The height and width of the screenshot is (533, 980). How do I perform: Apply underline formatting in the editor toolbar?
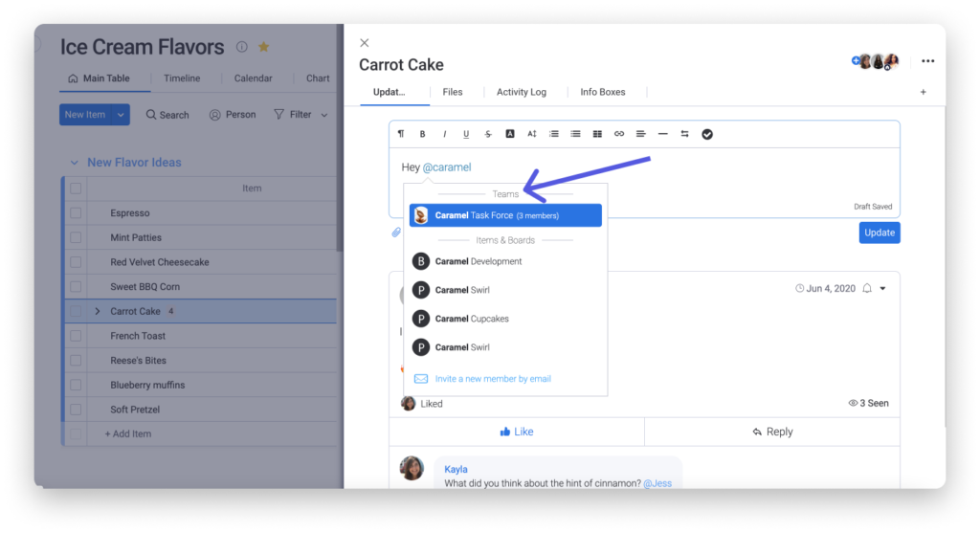[x=466, y=134]
